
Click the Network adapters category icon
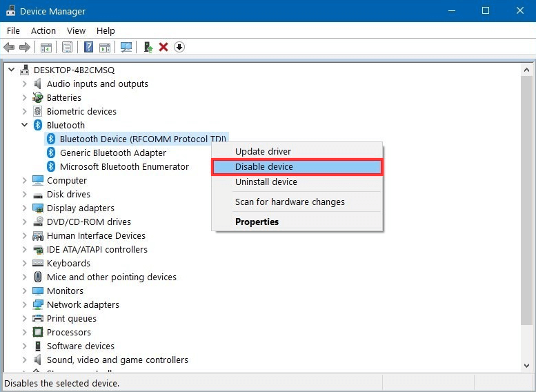tap(38, 304)
